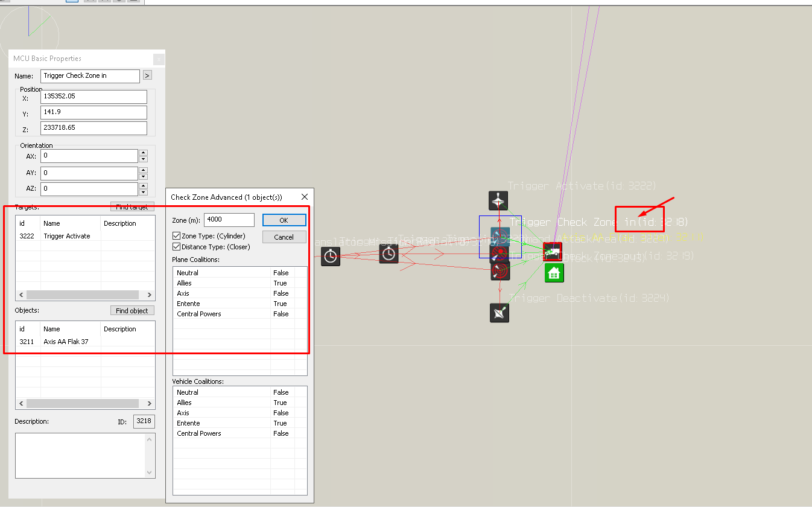The height and width of the screenshot is (507, 812).
Task: Toggle the Zone Type (Cylinder) checkbox
Action: [176, 236]
